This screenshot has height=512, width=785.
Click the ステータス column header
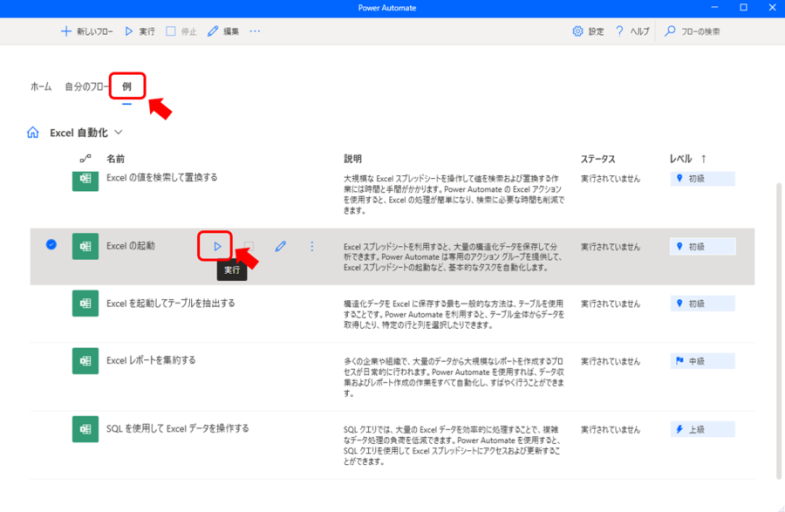pyautogui.click(x=598, y=159)
